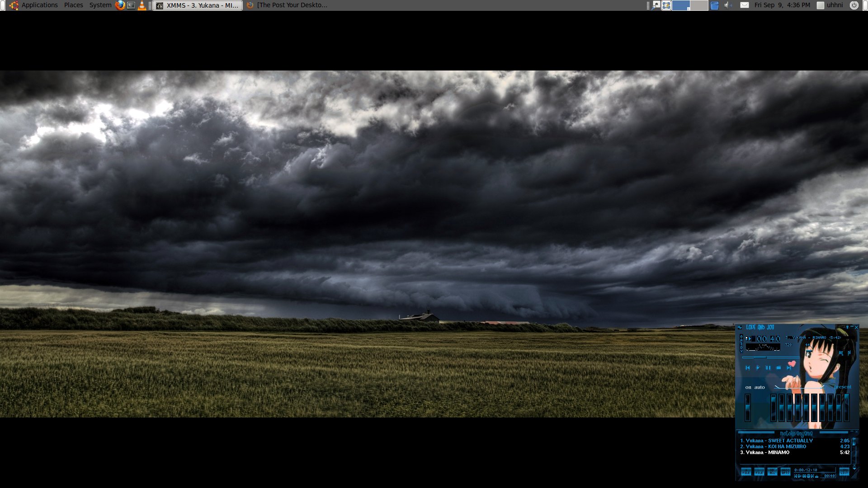Screen dimensions: 868x488
Task: Open equalizer 'present' presets menu
Action: (x=843, y=387)
